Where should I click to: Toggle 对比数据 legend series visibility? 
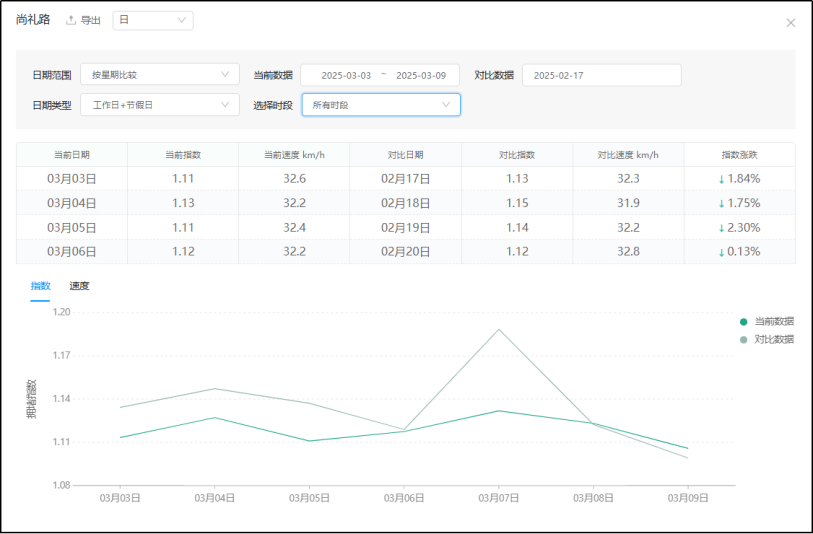(767, 339)
